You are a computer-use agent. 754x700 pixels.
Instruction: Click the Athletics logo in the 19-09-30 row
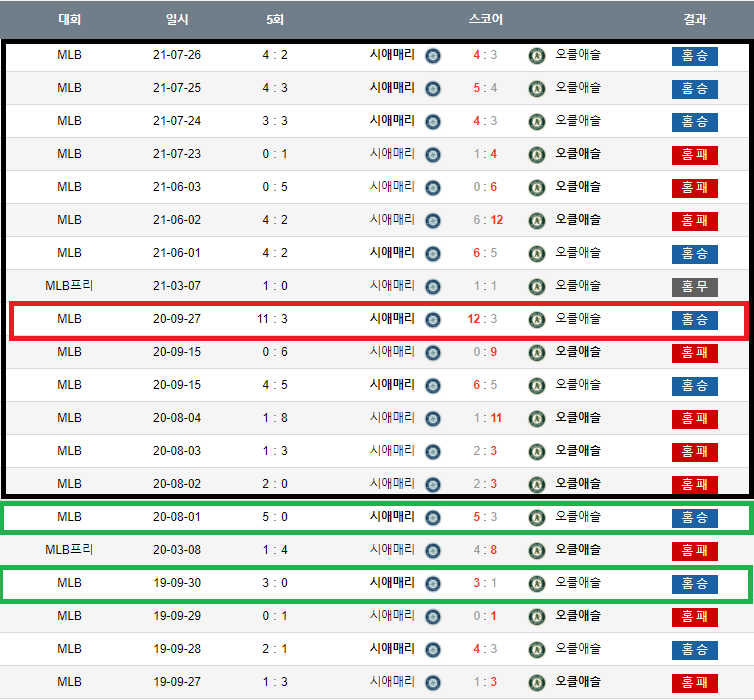click(x=537, y=584)
